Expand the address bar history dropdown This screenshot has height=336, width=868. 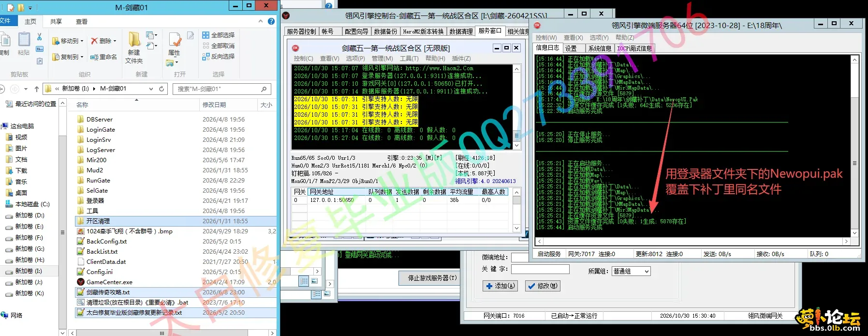pyautogui.click(x=152, y=89)
